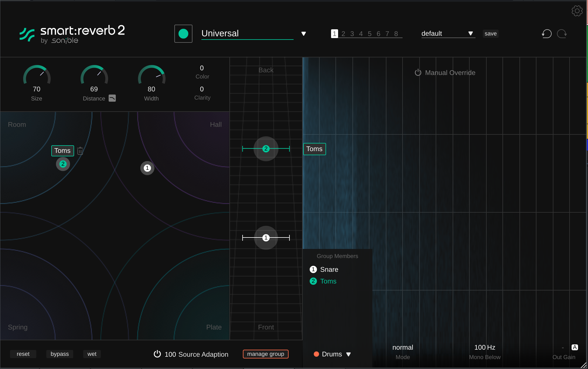Click the undo arrow icon

pyautogui.click(x=546, y=34)
